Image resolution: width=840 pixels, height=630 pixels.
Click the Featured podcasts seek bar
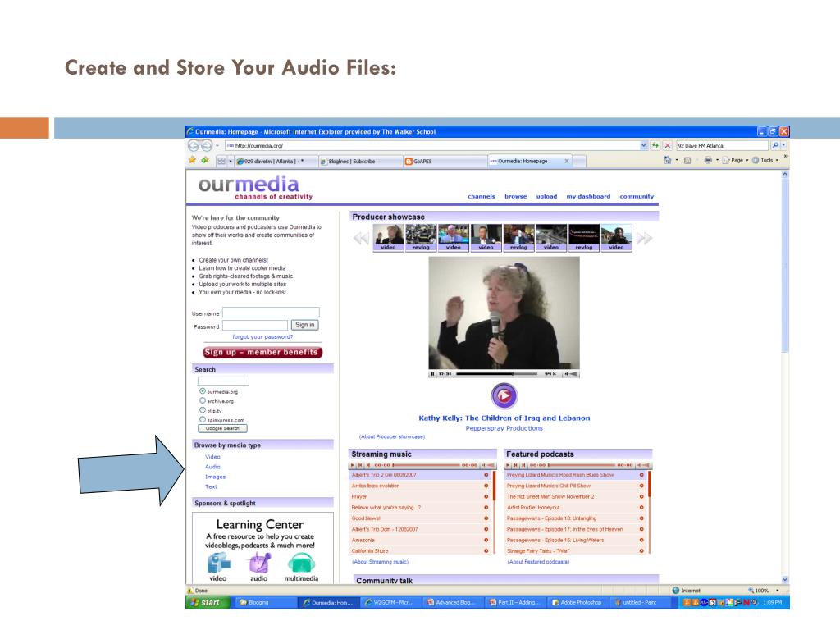click(582, 466)
